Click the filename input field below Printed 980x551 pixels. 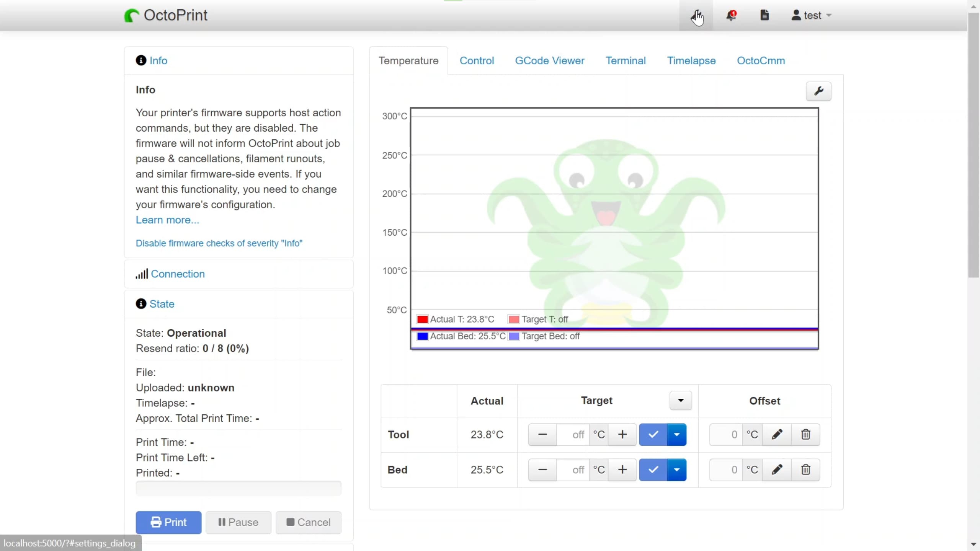click(x=238, y=488)
